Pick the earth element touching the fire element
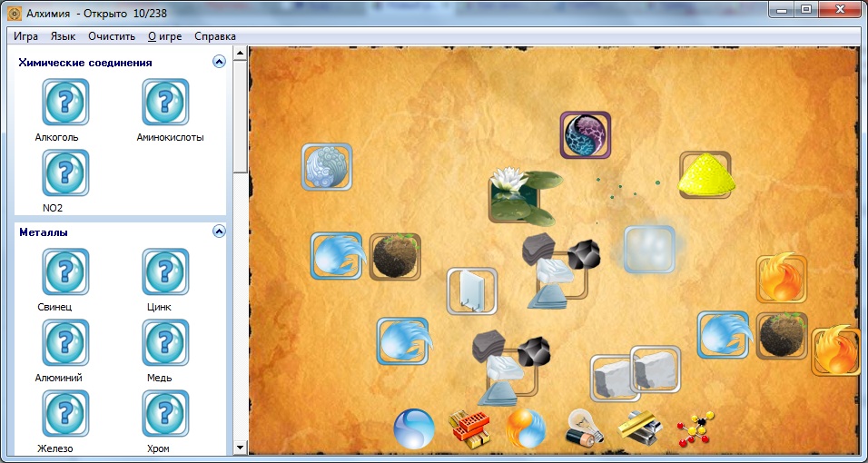Viewport: 868px width, 463px height. [782, 335]
